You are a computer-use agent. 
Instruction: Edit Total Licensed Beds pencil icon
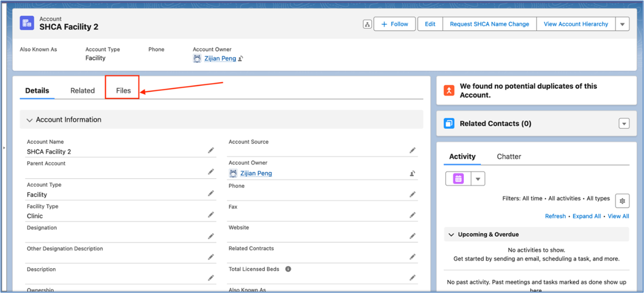[x=413, y=278]
